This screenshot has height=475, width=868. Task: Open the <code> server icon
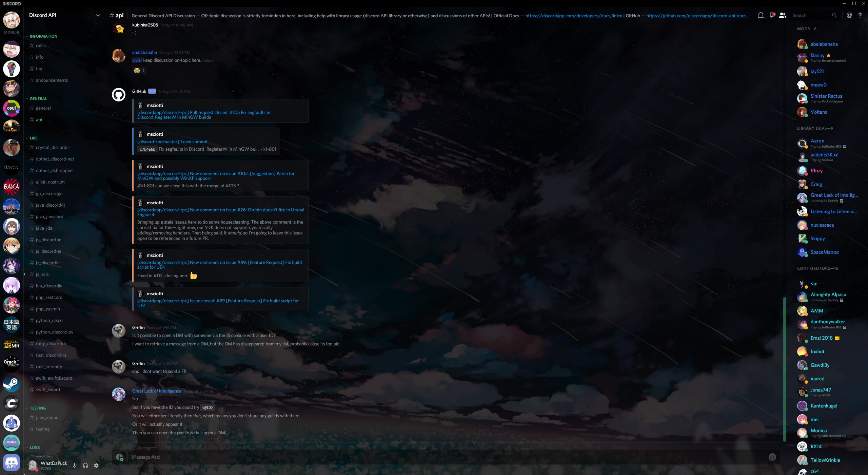(12, 443)
